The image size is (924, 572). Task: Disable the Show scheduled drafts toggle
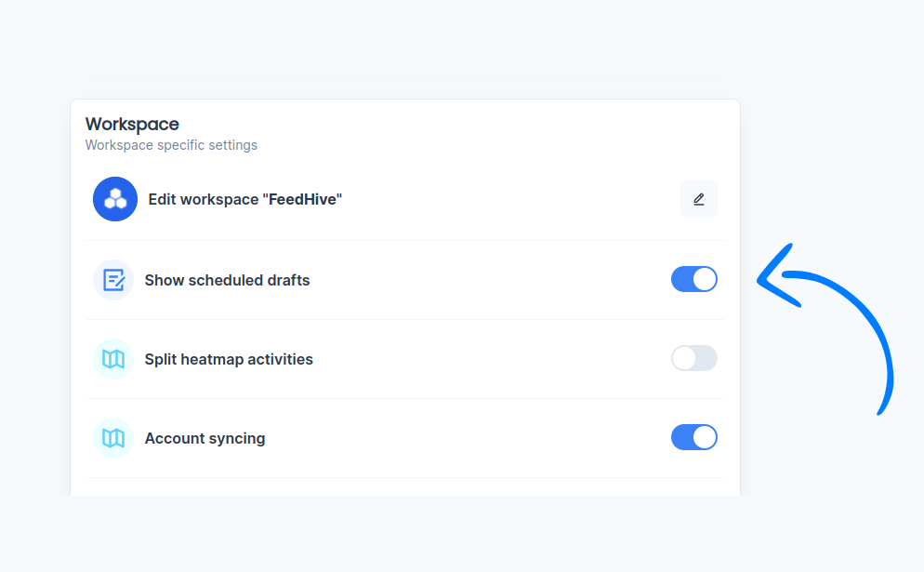click(693, 279)
